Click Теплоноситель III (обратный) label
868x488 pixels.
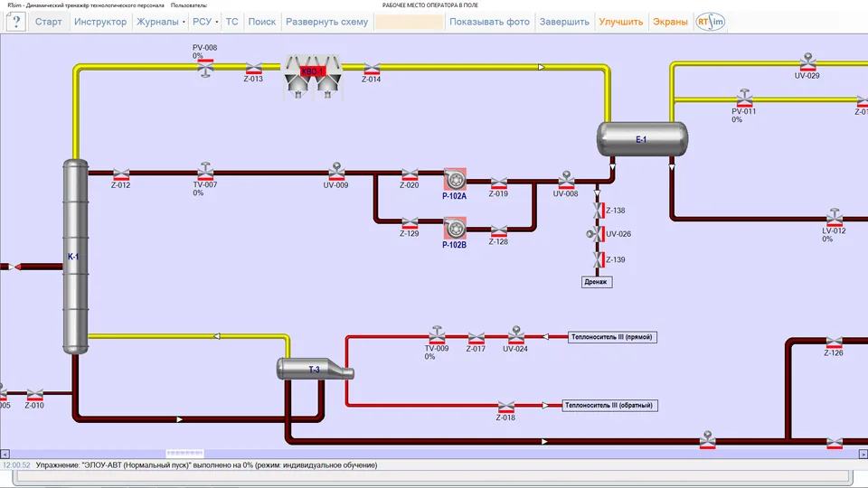(609, 405)
